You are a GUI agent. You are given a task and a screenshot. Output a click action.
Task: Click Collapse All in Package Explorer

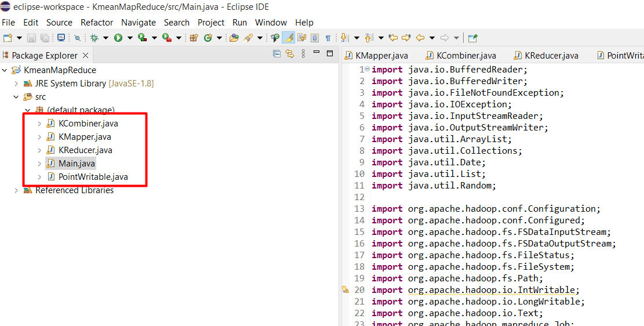coord(276,55)
